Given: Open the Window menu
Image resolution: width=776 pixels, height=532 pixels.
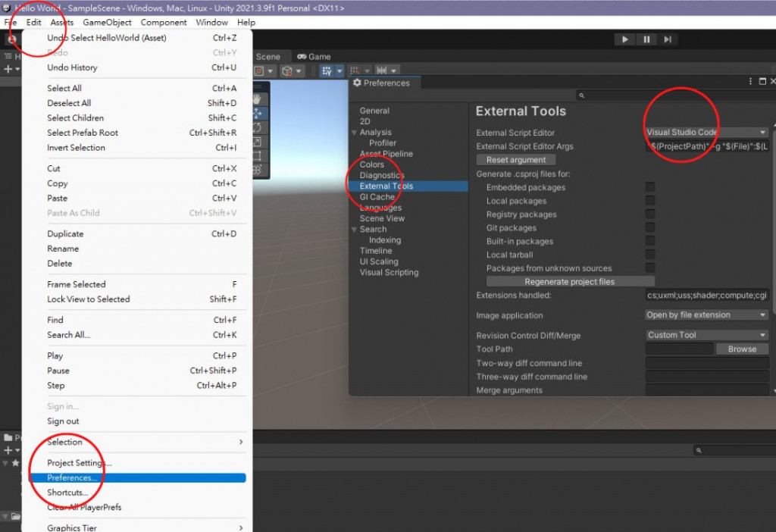Looking at the screenshot, I should (x=211, y=22).
